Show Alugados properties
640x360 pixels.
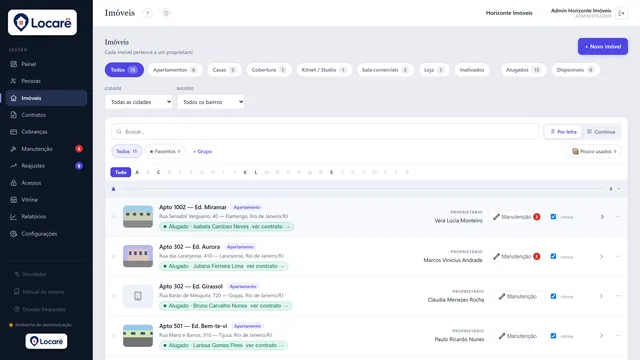(523, 70)
